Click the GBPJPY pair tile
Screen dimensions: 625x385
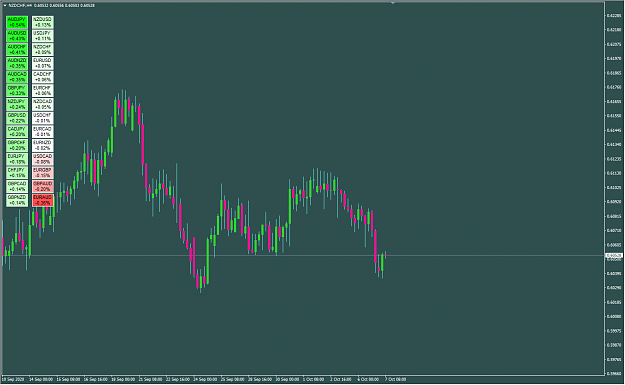17,90
